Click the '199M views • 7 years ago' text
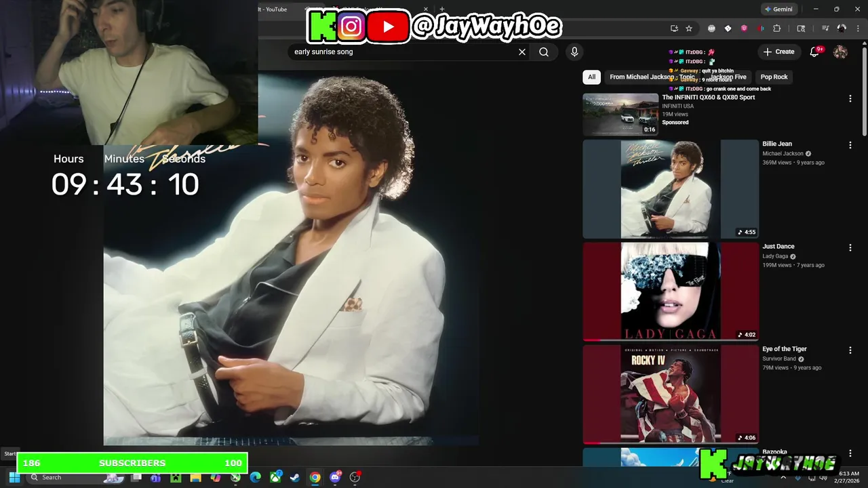The image size is (868, 488). (793, 265)
